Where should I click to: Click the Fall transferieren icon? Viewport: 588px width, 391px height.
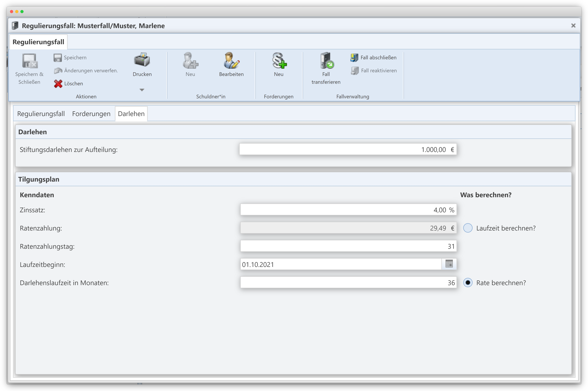tap(326, 61)
